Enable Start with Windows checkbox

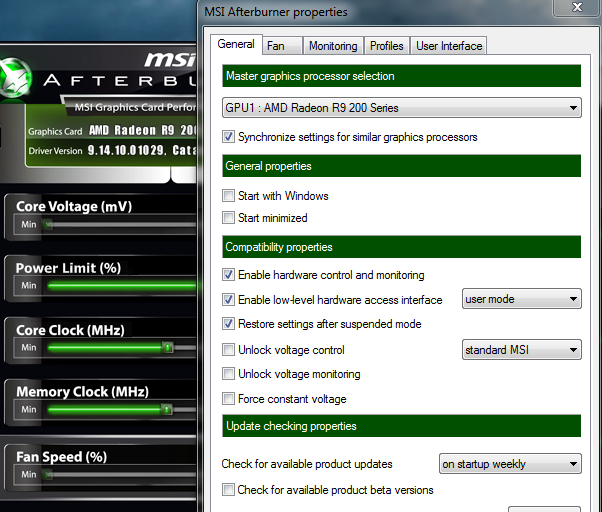(x=228, y=196)
